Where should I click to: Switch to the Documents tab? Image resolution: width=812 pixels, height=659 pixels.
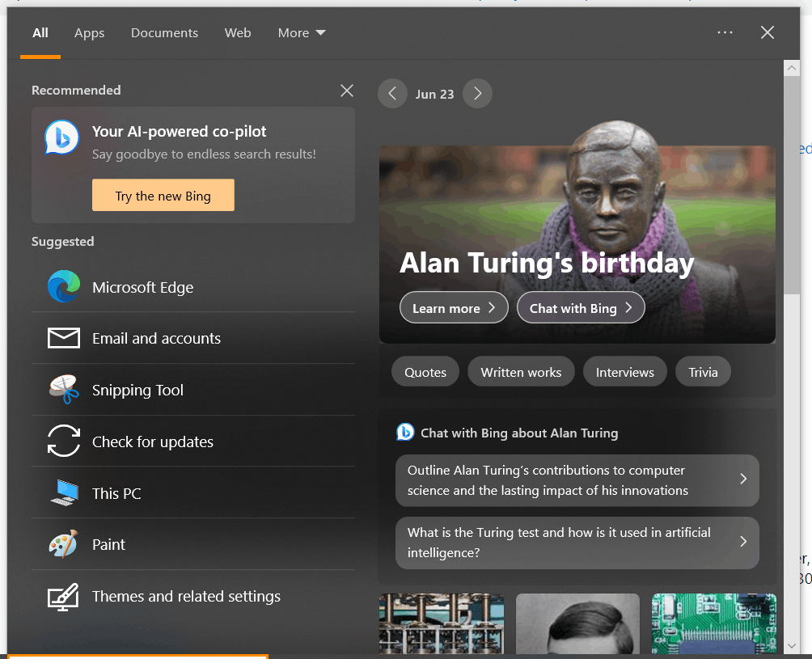164,33
